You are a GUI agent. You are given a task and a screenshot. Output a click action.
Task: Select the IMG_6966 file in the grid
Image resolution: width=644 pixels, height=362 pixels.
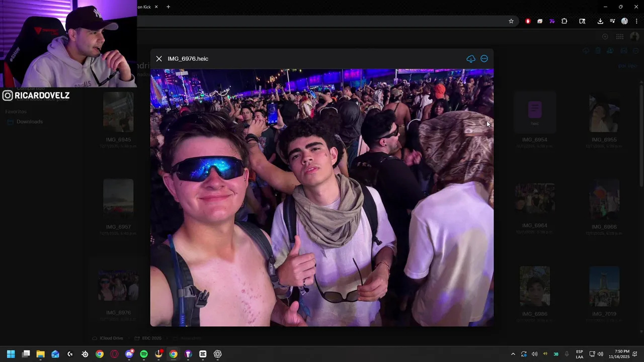tap(604, 198)
